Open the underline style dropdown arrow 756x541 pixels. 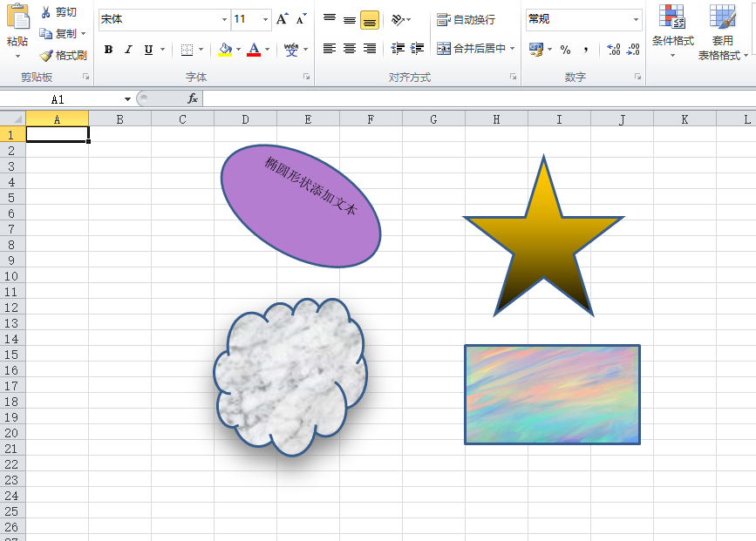click(x=162, y=49)
